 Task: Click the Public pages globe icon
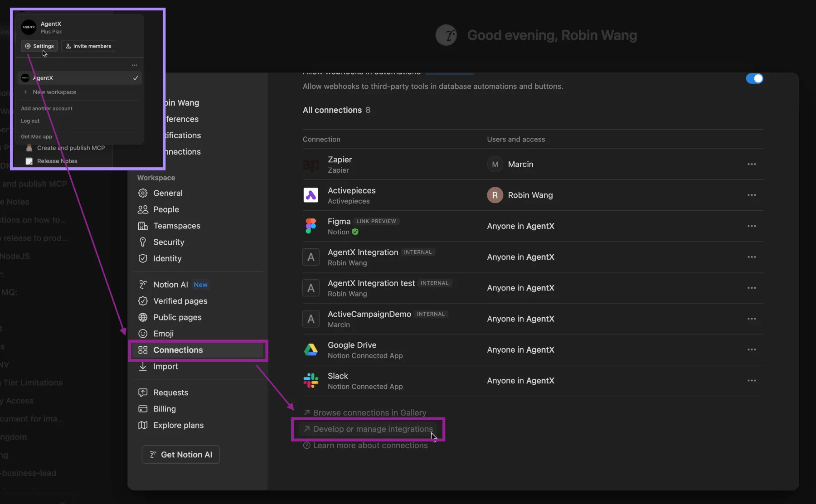pos(143,317)
